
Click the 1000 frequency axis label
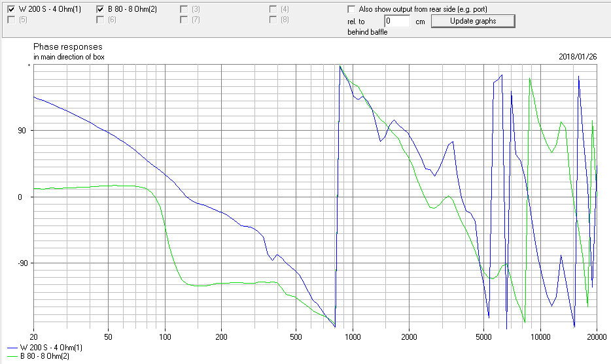353,337
